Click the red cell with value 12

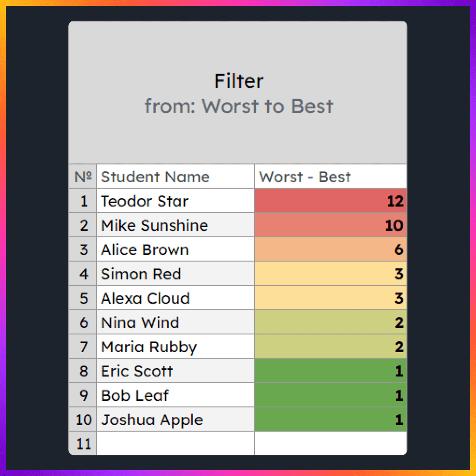(x=331, y=201)
